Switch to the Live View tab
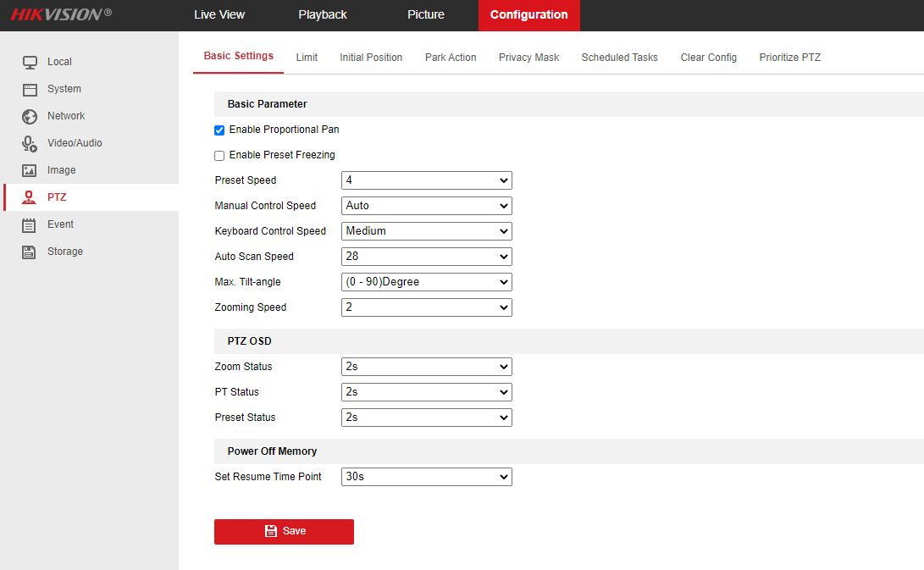 [219, 15]
